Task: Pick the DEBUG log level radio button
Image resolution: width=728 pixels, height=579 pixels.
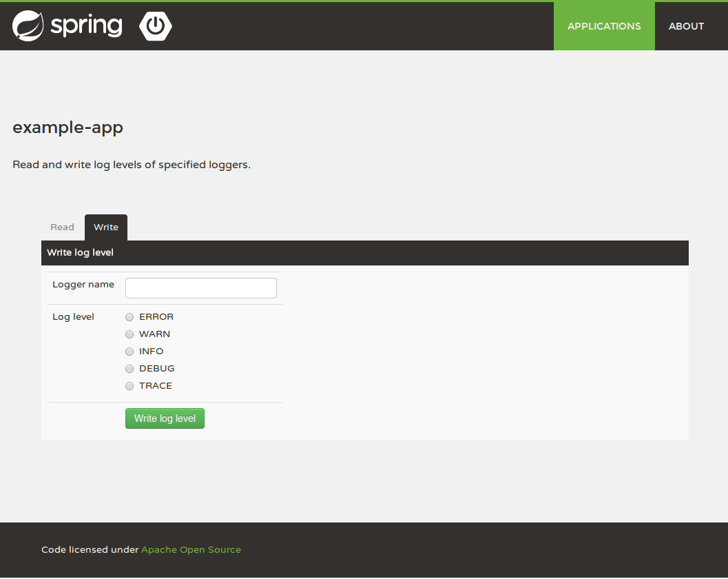Action: coord(129,369)
